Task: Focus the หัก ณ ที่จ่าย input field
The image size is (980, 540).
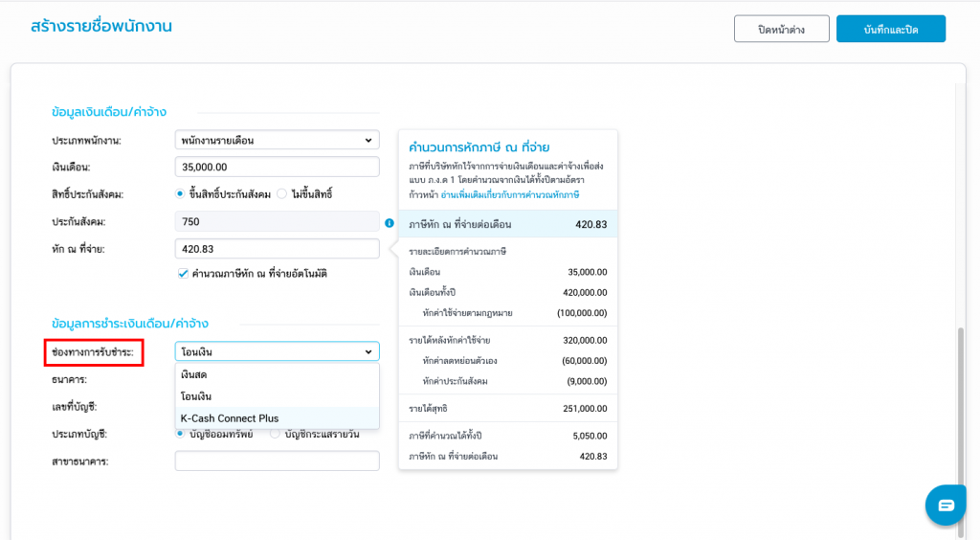Action: [277, 249]
